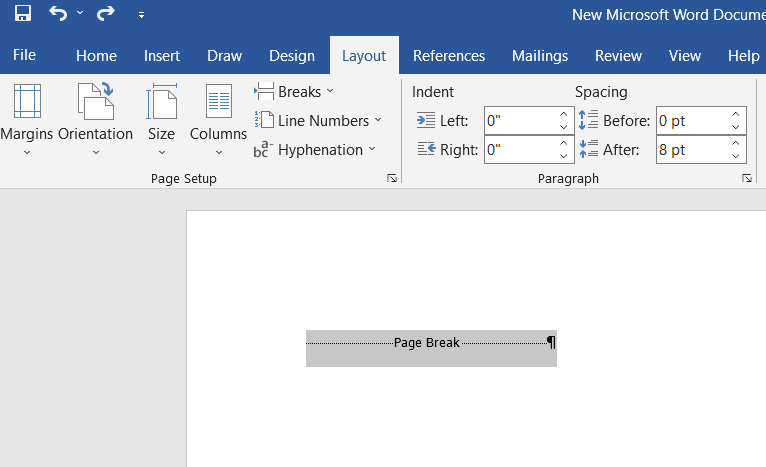Click the Save icon in title bar

pos(23,14)
